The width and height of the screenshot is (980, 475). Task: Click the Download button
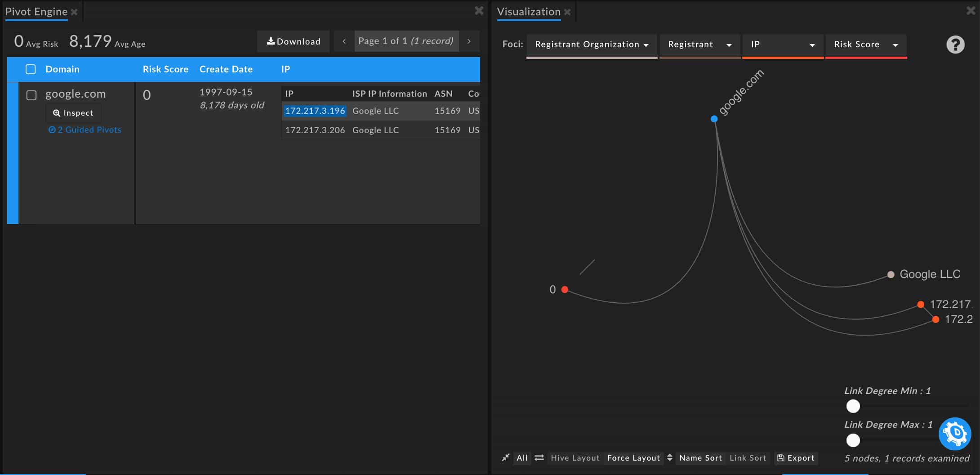(293, 41)
